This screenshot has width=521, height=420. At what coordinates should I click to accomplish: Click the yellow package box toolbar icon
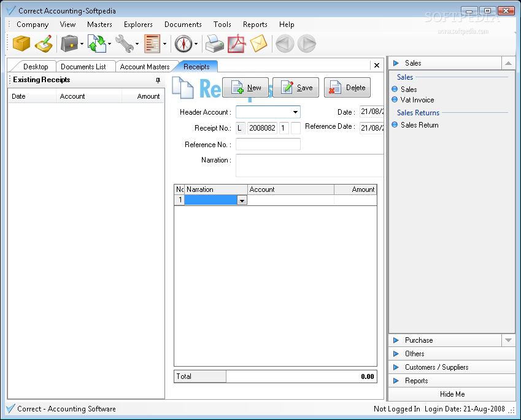click(x=21, y=44)
